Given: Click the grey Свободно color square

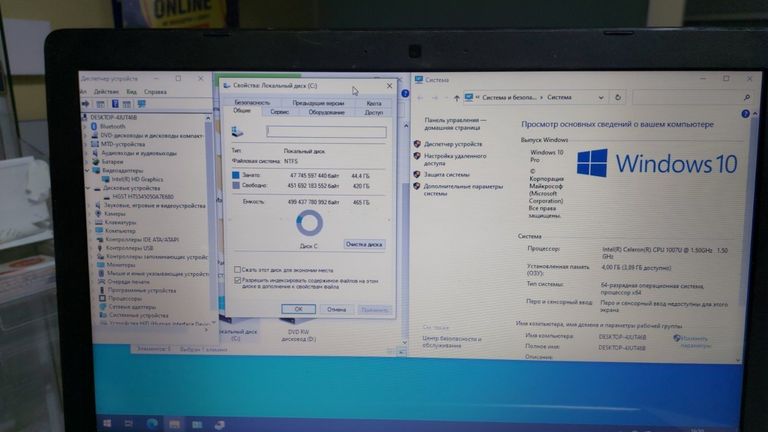Looking at the screenshot, I should [236, 186].
